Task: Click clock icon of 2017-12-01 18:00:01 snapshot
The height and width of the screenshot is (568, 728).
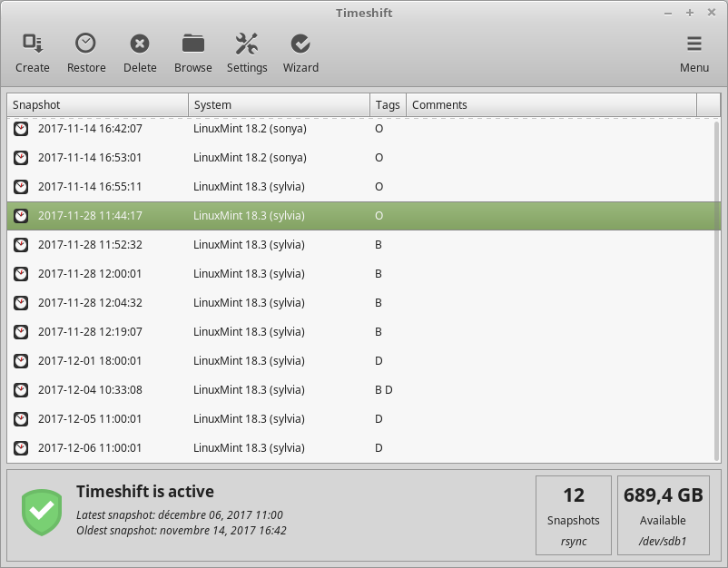Action: tap(21, 360)
